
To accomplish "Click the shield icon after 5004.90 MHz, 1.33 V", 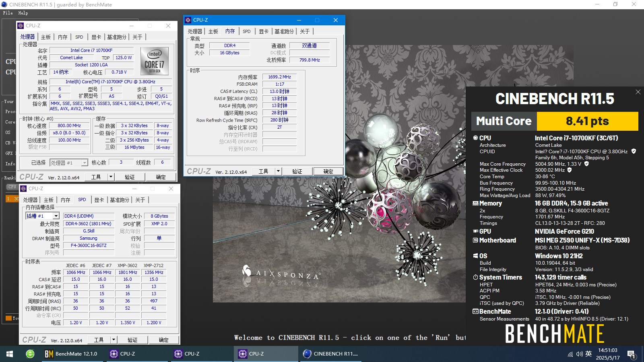I will pyautogui.click(x=586, y=164).
